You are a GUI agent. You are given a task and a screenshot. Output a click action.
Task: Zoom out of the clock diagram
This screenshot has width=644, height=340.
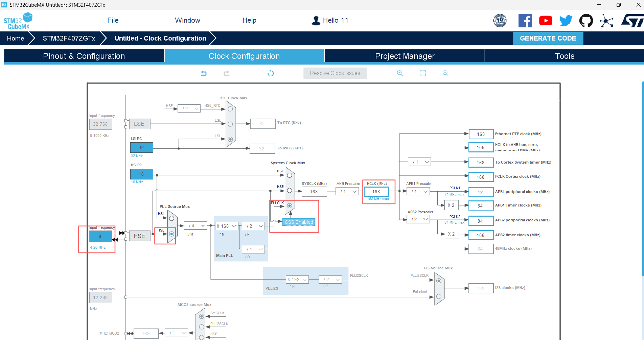pos(445,73)
